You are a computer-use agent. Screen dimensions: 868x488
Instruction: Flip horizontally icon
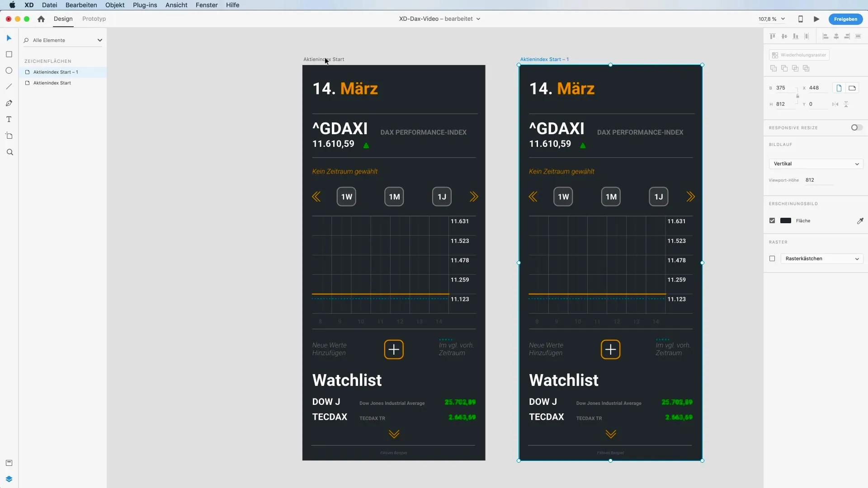click(835, 104)
